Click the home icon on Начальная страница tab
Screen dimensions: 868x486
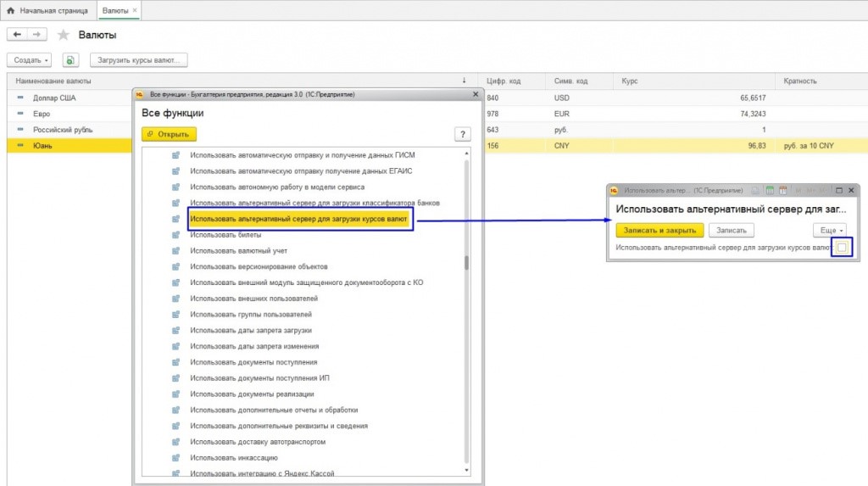pos(11,11)
